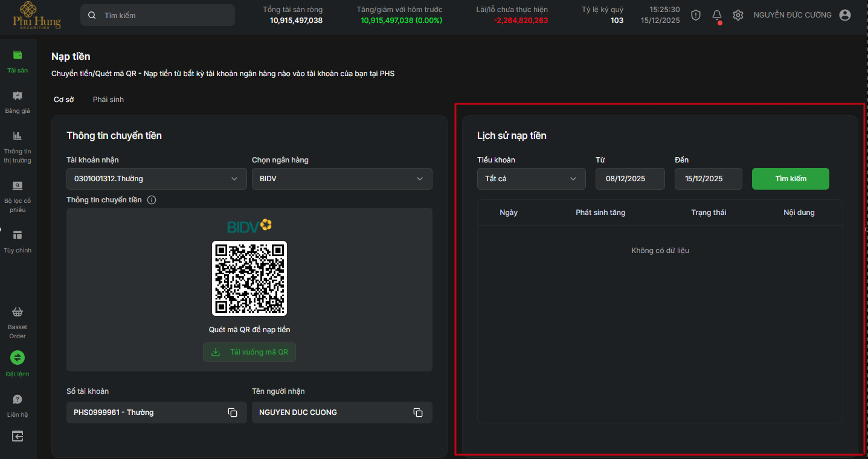Open the Tùy chỉnh layout icon
Image resolution: width=868 pixels, height=459 pixels.
click(x=18, y=236)
